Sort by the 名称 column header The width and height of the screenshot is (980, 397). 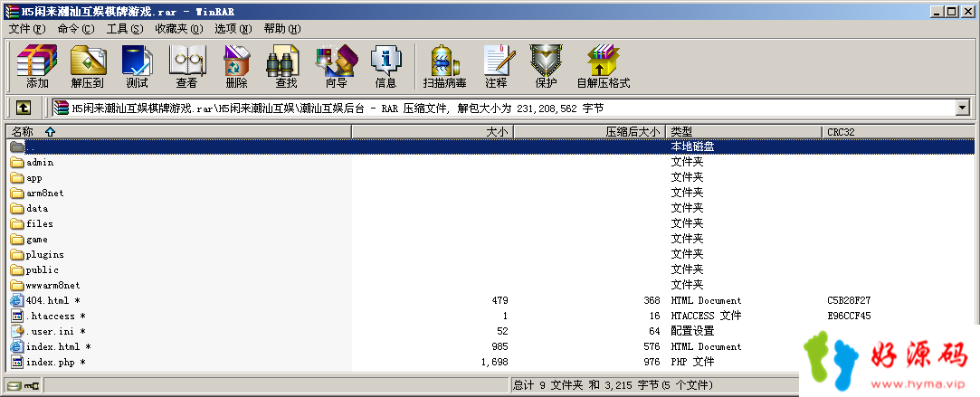click(x=179, y=132)
